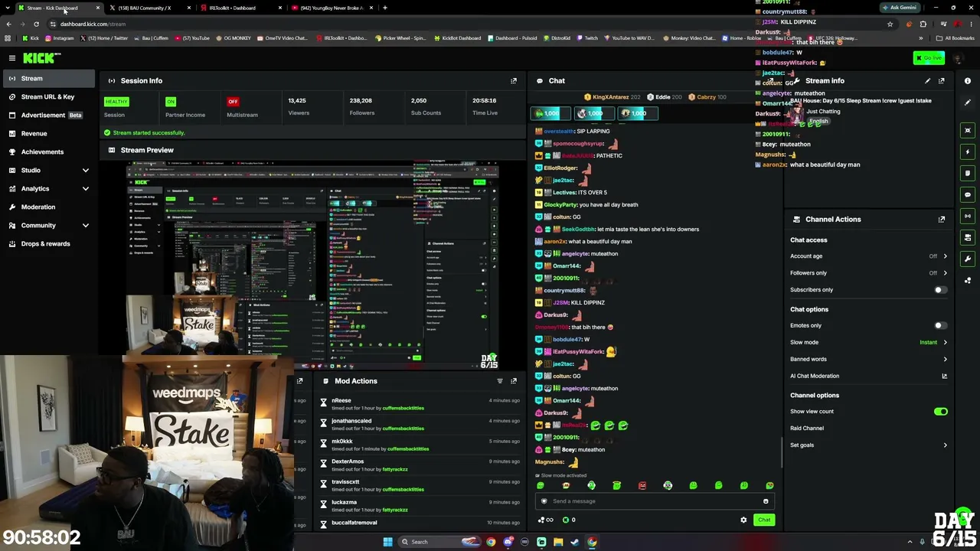Open Ask Gemini button

pos(900,8)
